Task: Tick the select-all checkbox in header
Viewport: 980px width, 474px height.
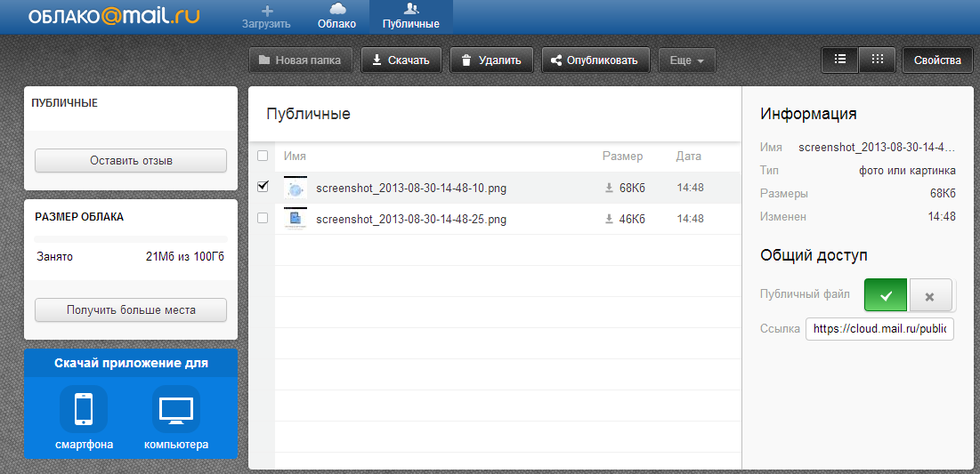Action: pyautogui.click(x=263, y=157)
